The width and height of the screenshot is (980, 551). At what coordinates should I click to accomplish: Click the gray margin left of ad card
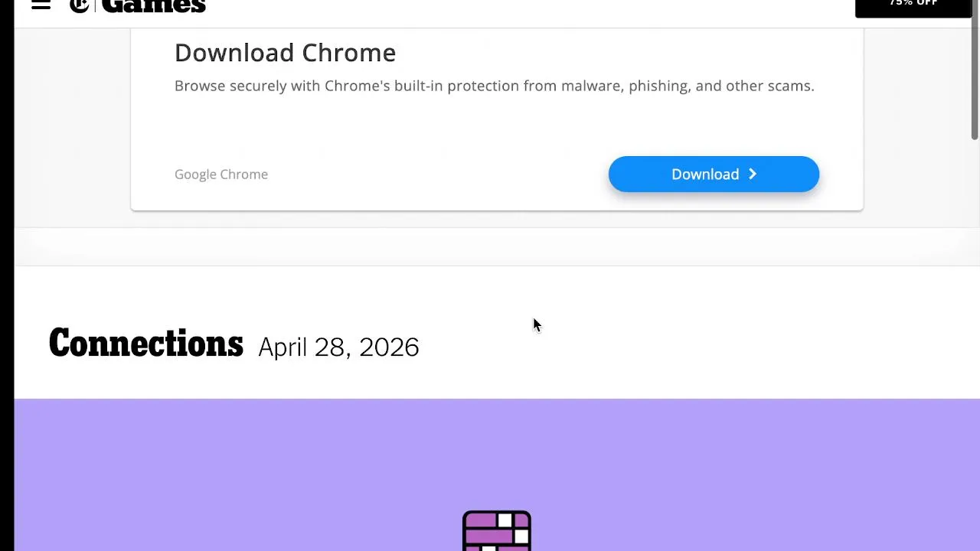tap(73, 130)
